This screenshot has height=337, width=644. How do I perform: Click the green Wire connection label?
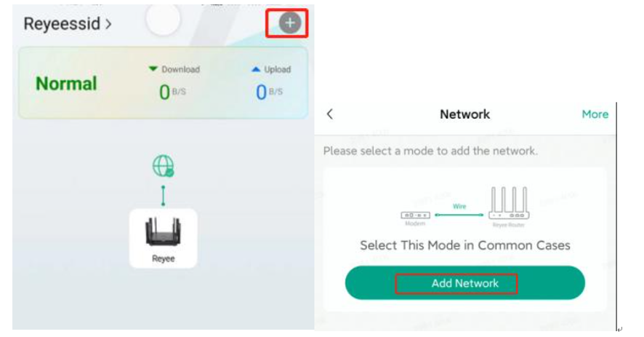click(x=459, y=207)
